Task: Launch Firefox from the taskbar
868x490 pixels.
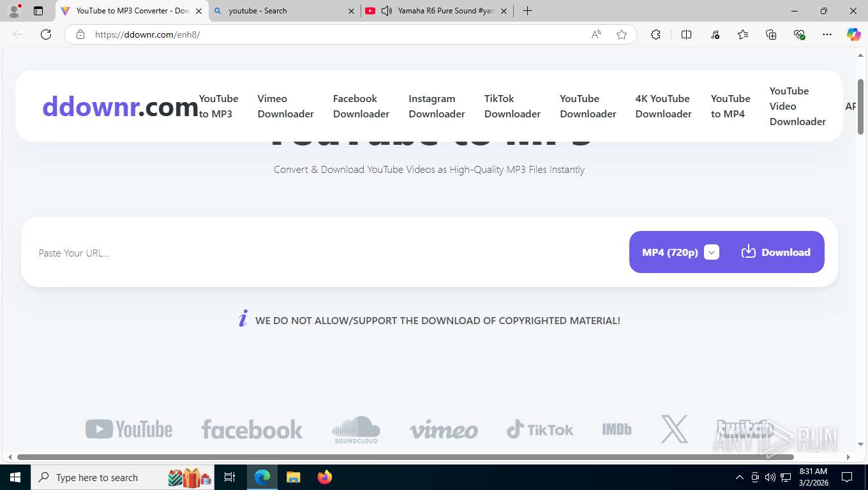Action: pyautogui.click(x=325, y=477)
